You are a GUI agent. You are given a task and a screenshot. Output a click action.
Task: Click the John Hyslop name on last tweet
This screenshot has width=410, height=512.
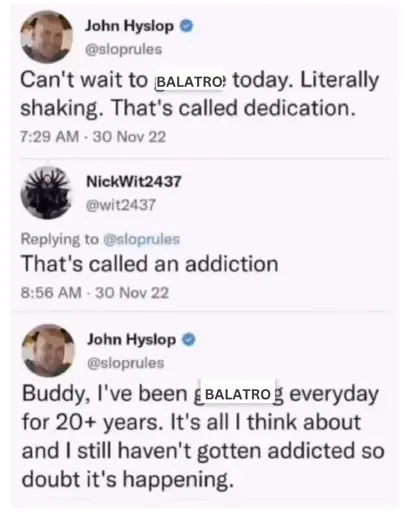(x=132, y=340)
